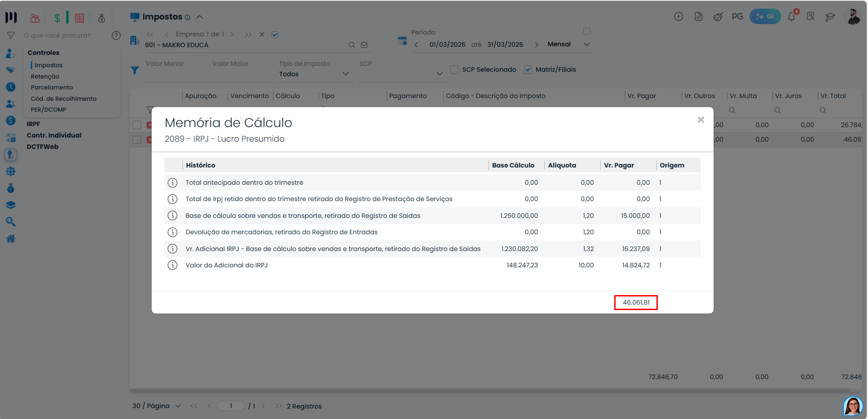This screenshot has height=419, width=868.
Task: Search companies with magnifier icon near MAKRO EDUCA
Action: coord(351,45)
